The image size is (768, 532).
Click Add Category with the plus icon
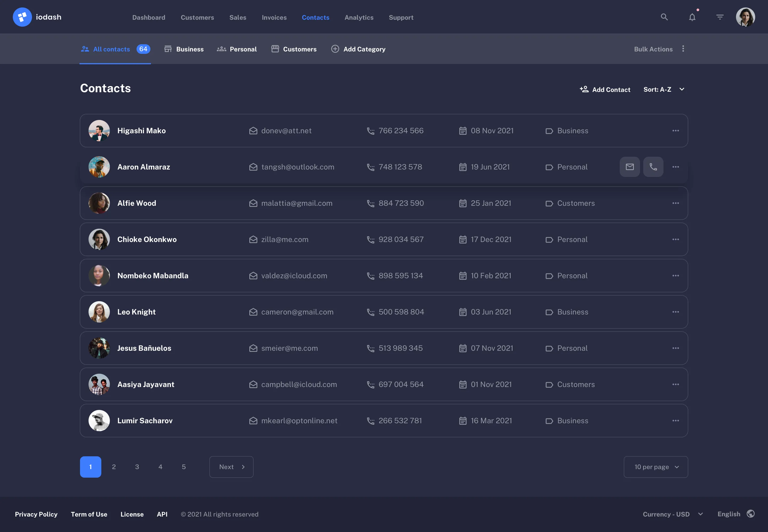point(358,49)
